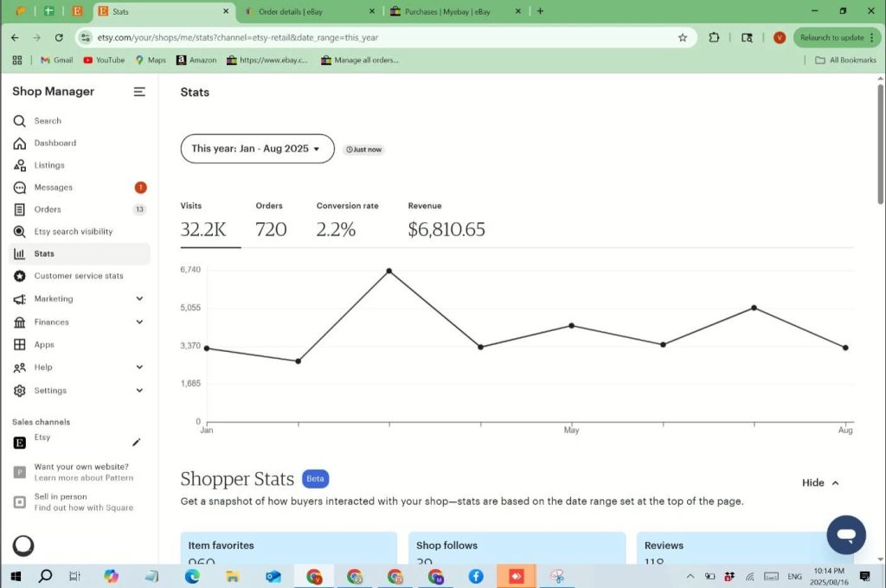Click the Relaunch to update button
This screenshot has height=588, width=886.
(831, 38)
